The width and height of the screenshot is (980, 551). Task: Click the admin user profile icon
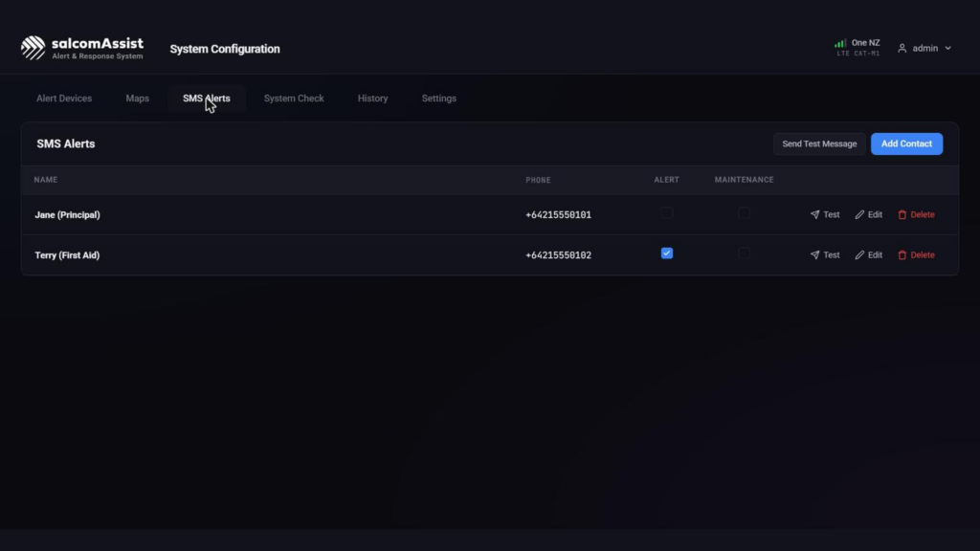point(902,48)
